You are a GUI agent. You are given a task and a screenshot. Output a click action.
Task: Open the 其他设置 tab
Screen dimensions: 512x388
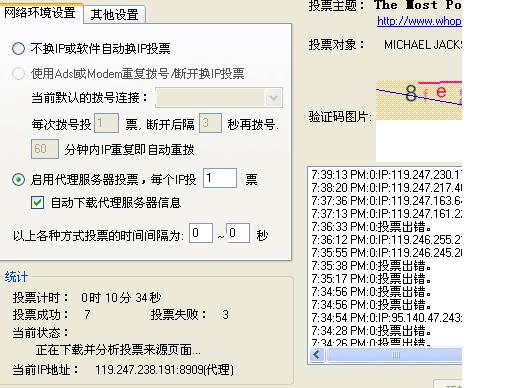click(114, 15)
